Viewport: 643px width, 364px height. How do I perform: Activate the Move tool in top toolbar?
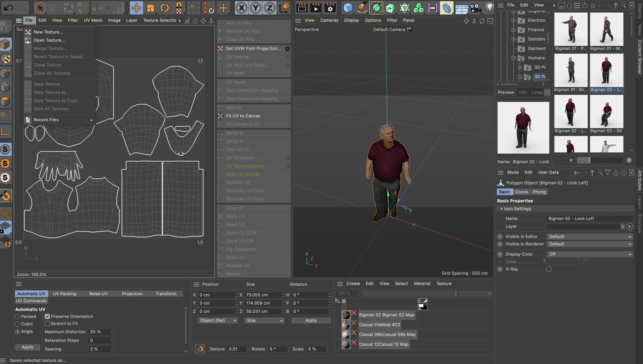136,8
